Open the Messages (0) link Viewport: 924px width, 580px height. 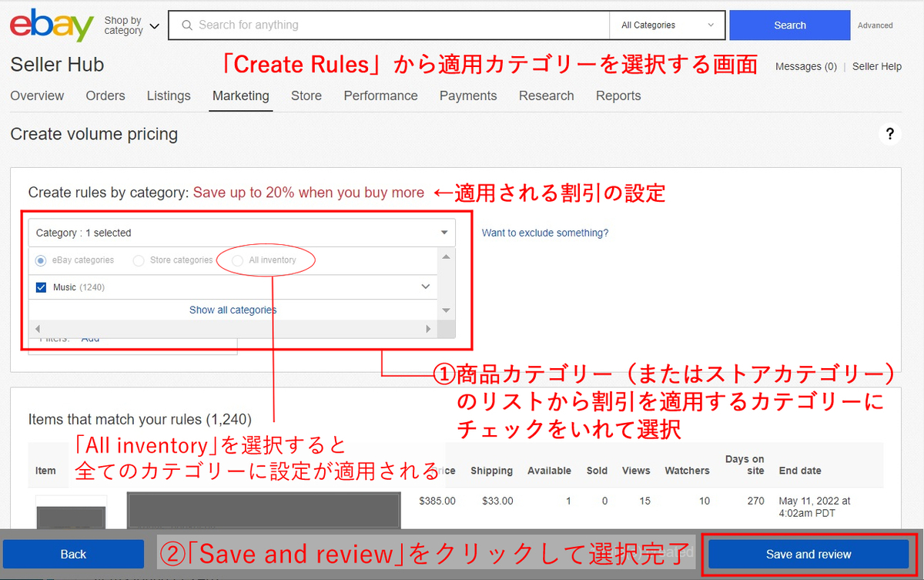coord(806,66)
